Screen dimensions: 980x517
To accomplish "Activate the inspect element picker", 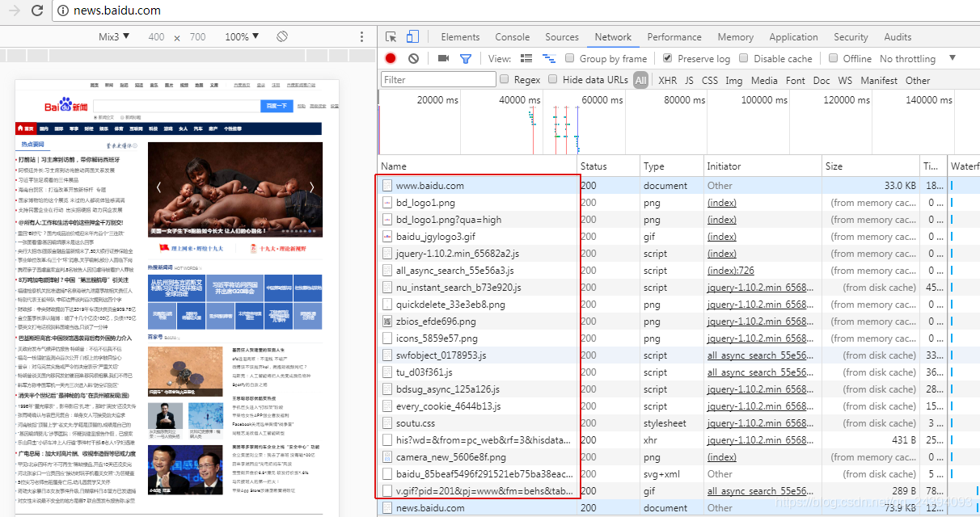I will [391, 37].
